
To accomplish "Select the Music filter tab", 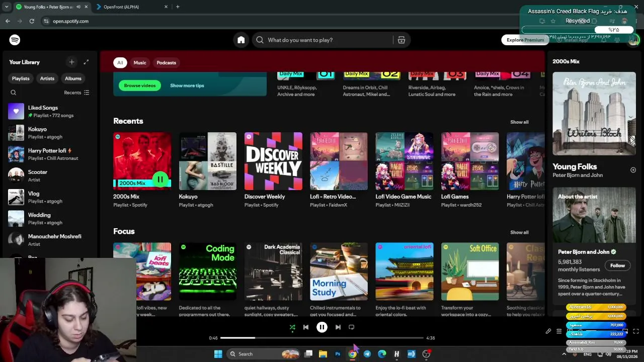I will point(140,63).
